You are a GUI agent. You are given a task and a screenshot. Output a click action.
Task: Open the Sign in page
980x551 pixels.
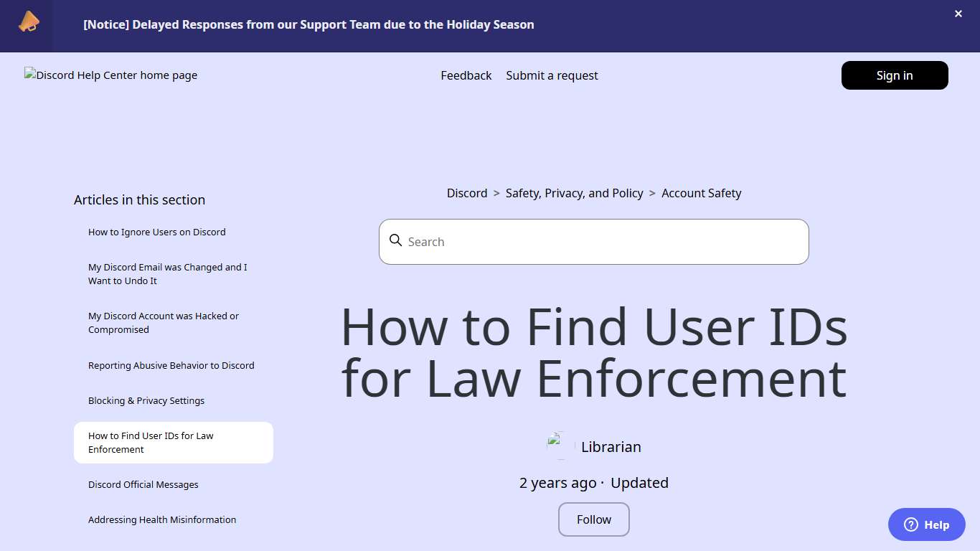894,75
